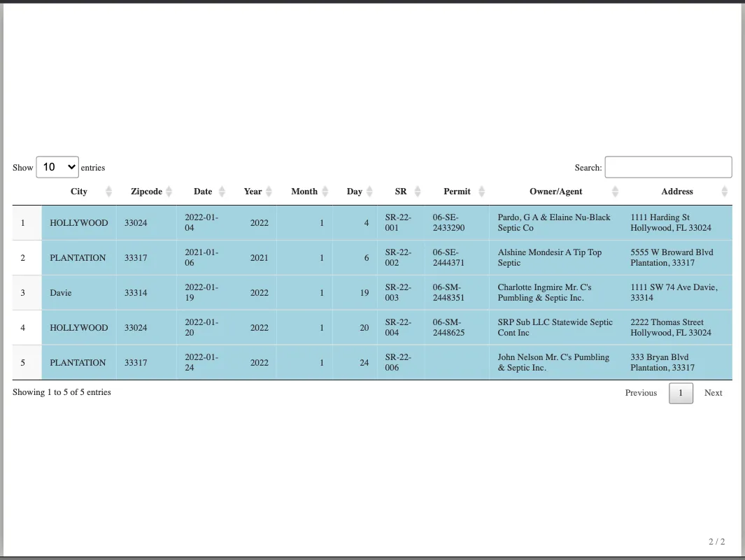Click 333 Bryan Blvd address cell
Image resolution: width=745 pixels, height=560 pixels.
pos(677,362)
